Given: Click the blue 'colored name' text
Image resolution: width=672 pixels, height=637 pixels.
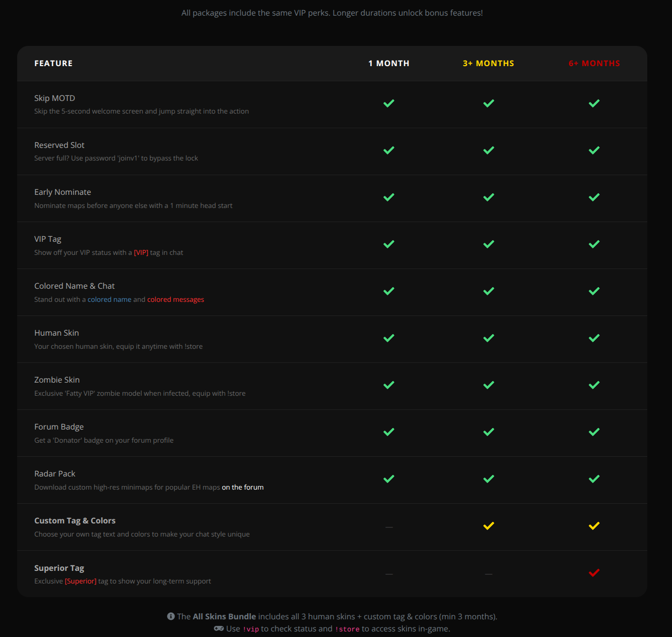Looking at the screenshot, I should tap(109, 299).
